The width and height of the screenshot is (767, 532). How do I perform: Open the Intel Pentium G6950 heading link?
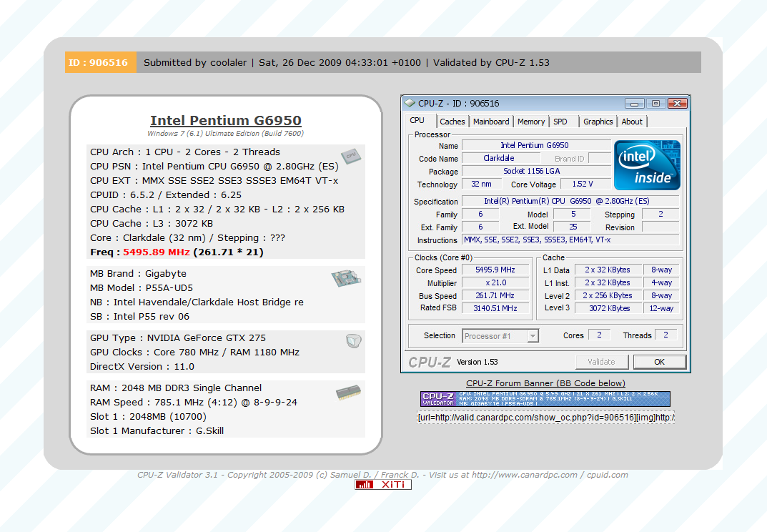coord(225,120)
